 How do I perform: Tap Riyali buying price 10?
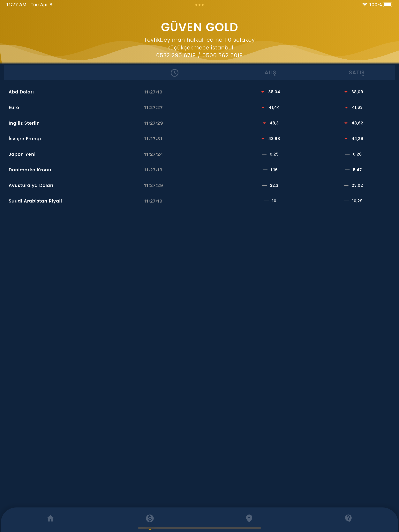(x=274, y=201)
